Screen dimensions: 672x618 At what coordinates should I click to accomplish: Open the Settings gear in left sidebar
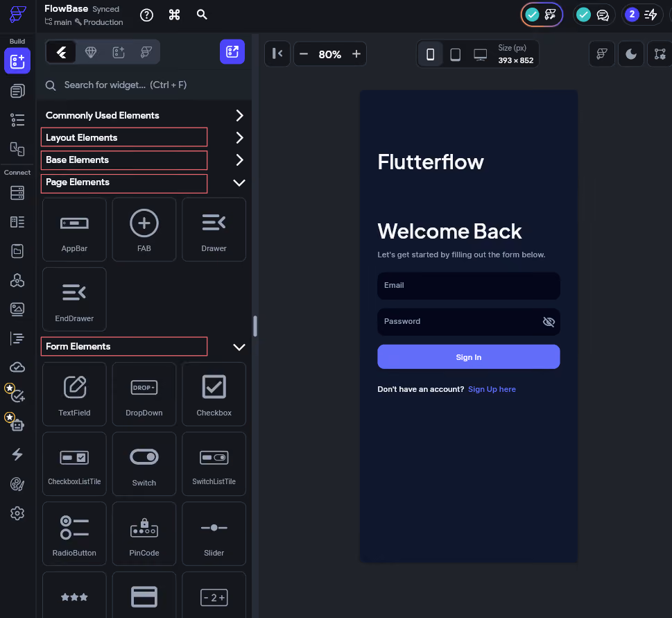[x=17, y=513]
